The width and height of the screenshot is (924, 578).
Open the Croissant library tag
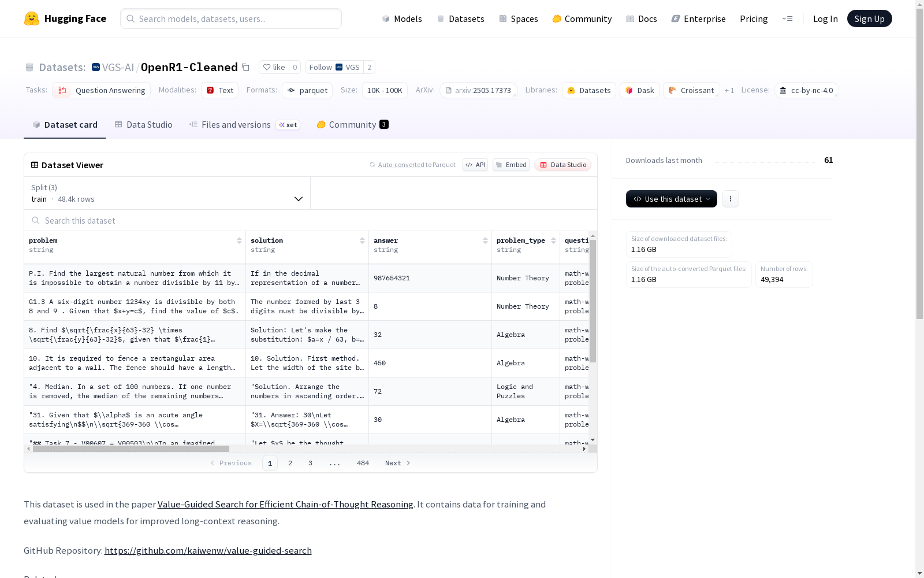click(x=691, y=90)
